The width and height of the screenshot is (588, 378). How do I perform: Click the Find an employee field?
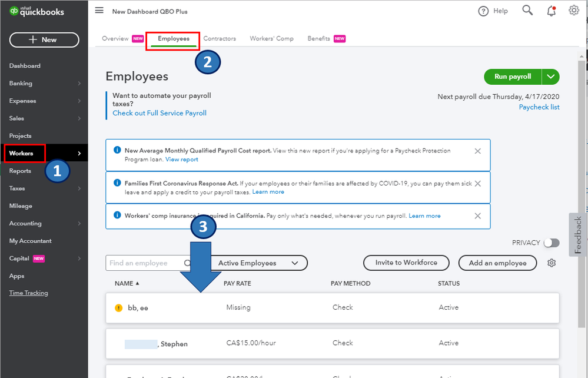click(x=144, y=263)
